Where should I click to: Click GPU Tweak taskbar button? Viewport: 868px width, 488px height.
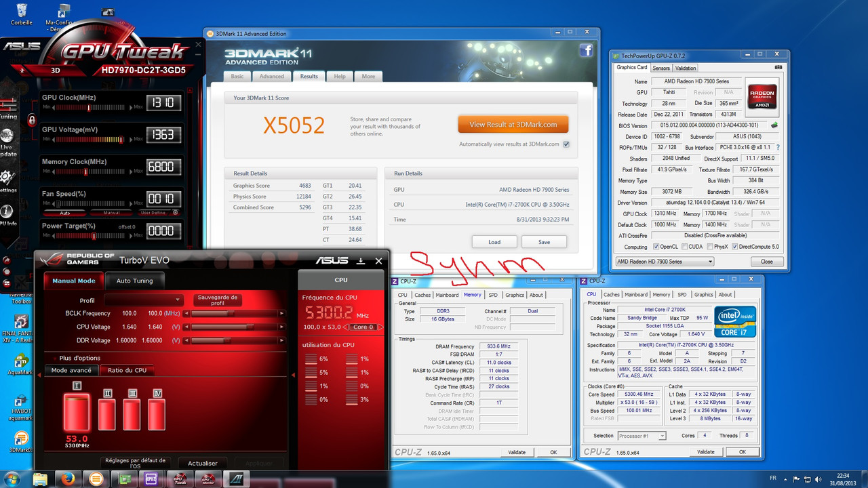click(x=180, y=479)
